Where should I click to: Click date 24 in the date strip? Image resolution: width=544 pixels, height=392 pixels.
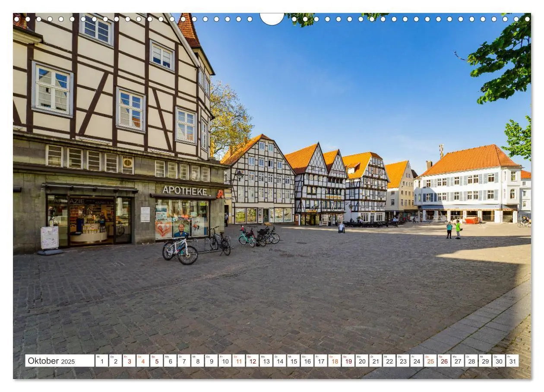point(416,361)
